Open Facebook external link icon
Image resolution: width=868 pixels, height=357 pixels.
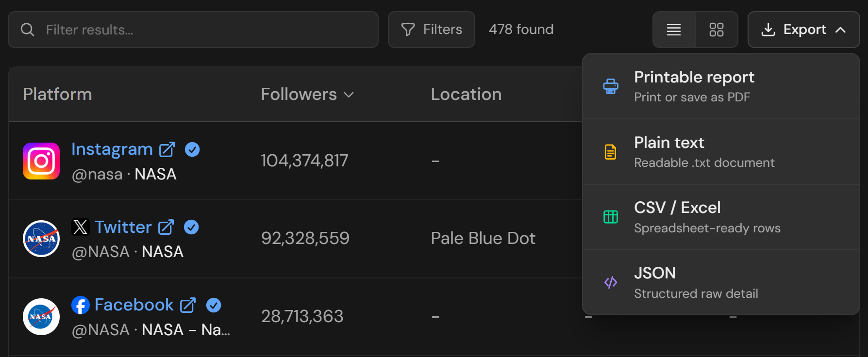[x=188, y=305]
